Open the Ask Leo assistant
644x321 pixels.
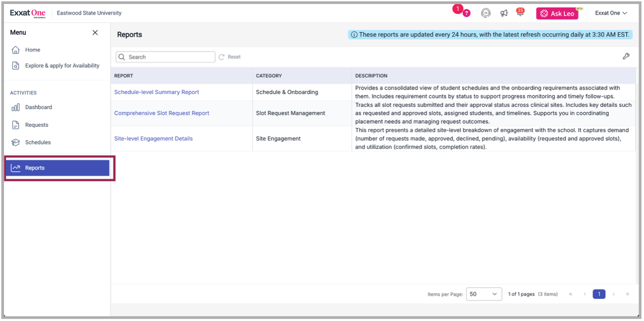pyautogui.click(x=557, y=14)
